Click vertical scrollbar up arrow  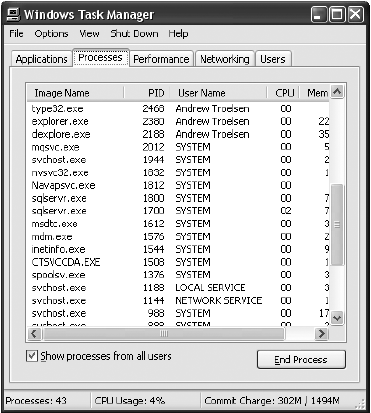[x=337, y=92]
